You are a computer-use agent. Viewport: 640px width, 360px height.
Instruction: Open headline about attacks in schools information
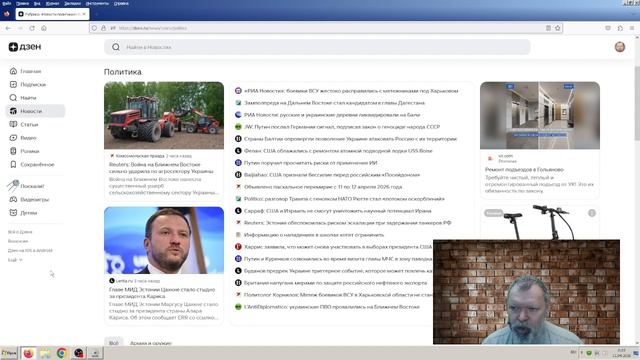(x=314, y=235)
